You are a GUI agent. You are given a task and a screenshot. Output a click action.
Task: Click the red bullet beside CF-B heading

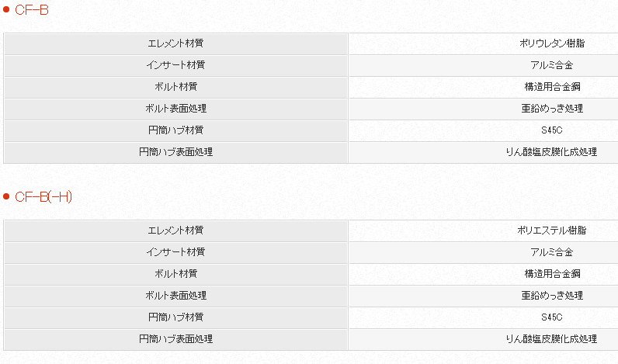pyautogui.click(x=6, y=9)
